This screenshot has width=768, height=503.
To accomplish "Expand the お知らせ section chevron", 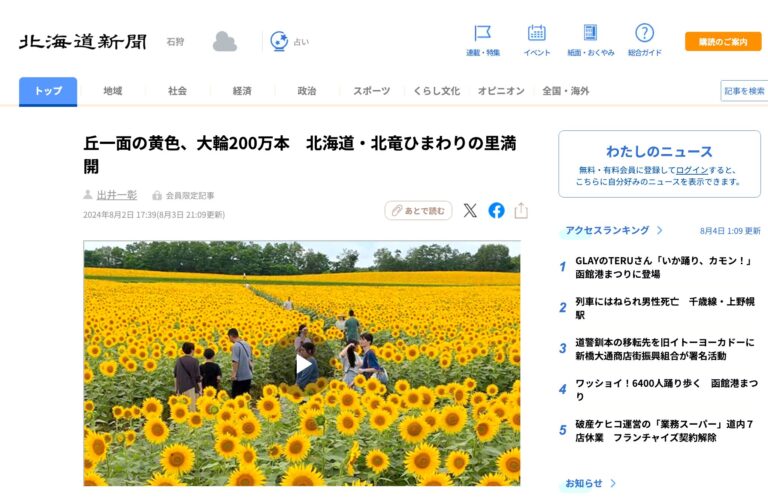I will pos(613,483).
